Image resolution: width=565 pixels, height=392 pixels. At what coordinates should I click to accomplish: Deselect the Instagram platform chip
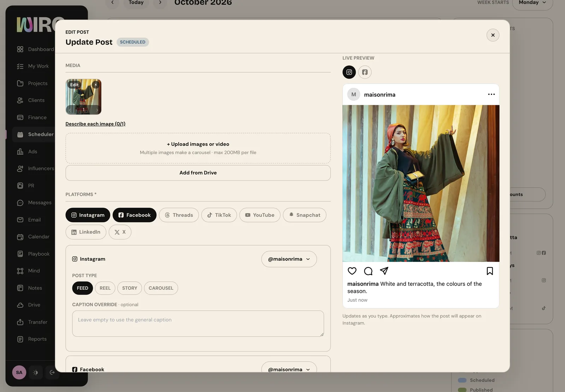(x=88, y=215)
